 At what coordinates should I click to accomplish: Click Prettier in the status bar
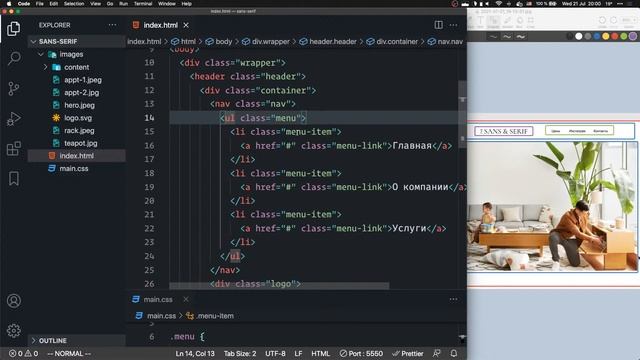407,353
